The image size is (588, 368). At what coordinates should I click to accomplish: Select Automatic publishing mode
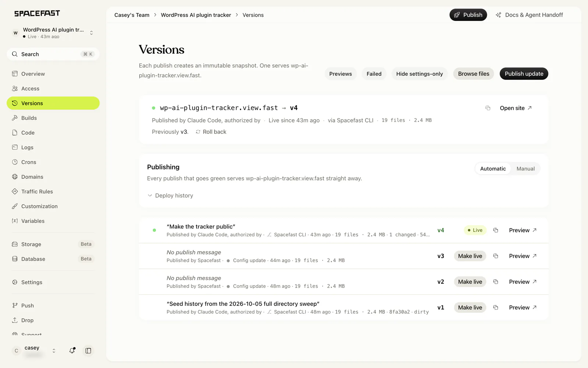pos(493,169)
